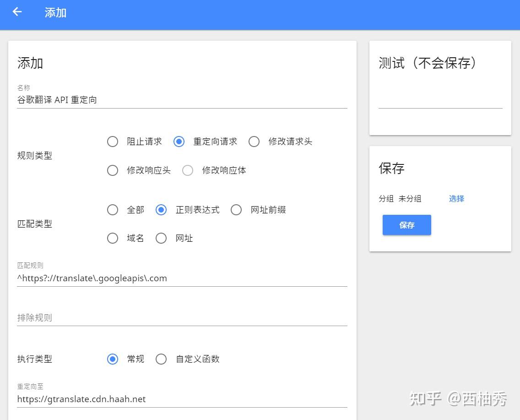Select the 修改响应体 radio option

(188, 170)
